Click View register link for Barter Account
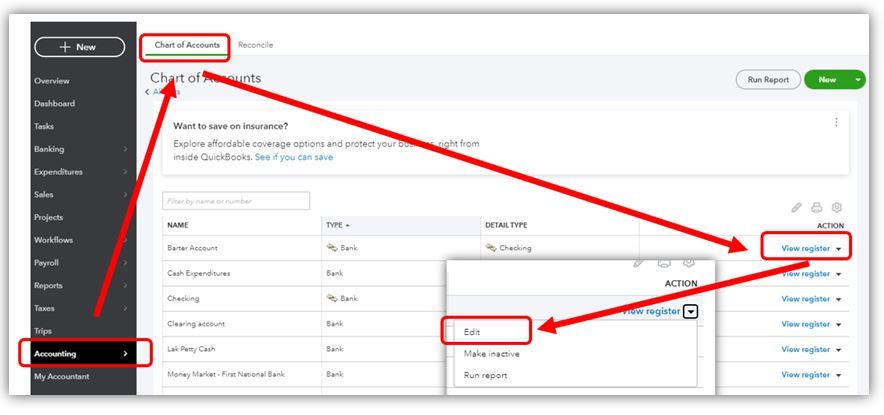The height and width of the screenshot is (415, 884). click(x=806, y=248)
